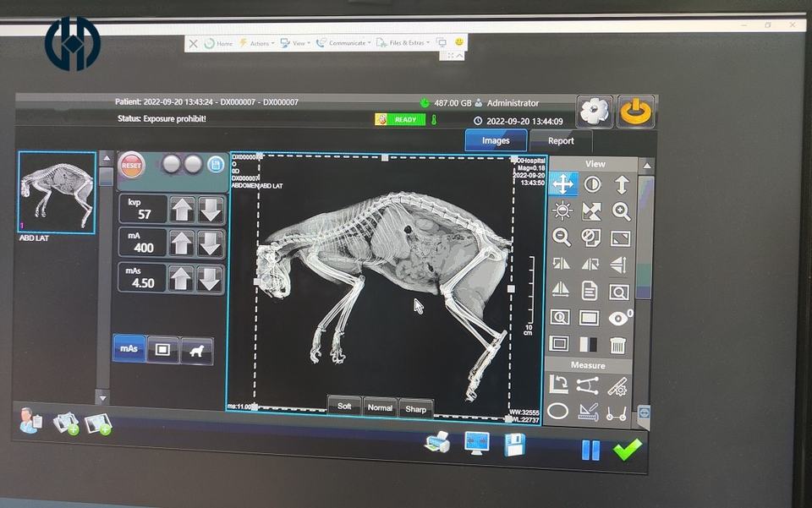Click the plain rectangle crop frame icon
Screen dimensions: 812x508
[589, 318]
